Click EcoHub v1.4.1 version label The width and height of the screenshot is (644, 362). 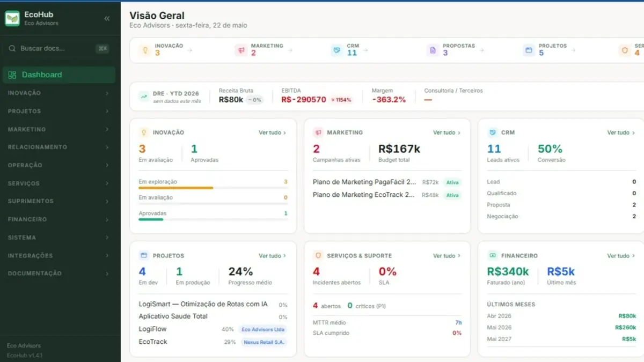tap(25, 356)
